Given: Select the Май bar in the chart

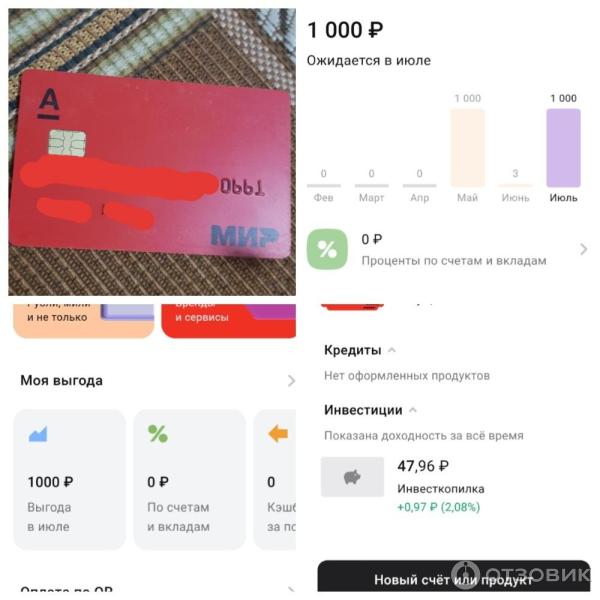Looking at the screenshot, I should coord(467,148).
